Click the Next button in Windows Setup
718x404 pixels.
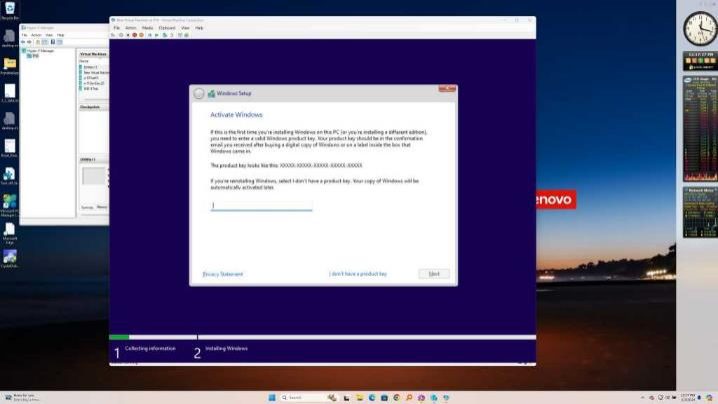[x=434, y=274]
